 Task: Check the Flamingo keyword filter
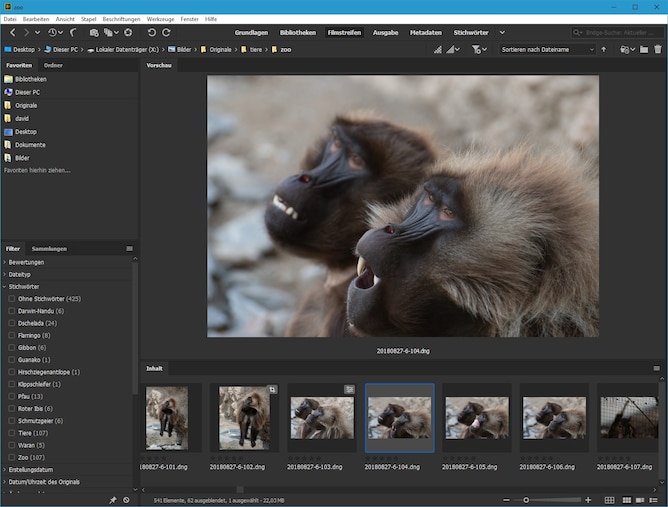[x=12, y=335]
